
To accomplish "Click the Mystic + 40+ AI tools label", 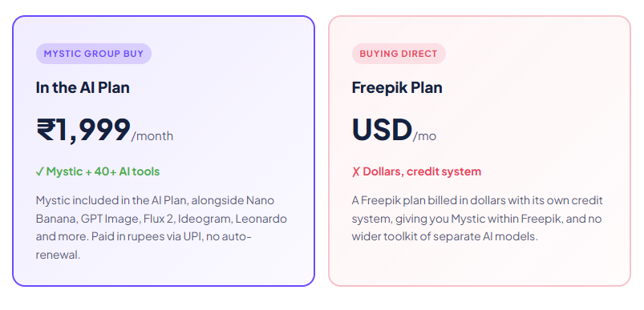I will 103,171.
